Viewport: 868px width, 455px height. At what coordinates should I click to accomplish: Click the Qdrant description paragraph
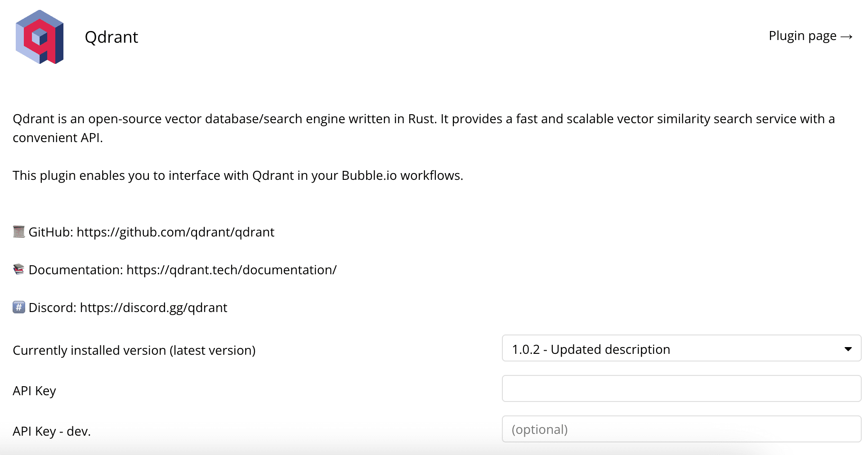click(424, 128)
